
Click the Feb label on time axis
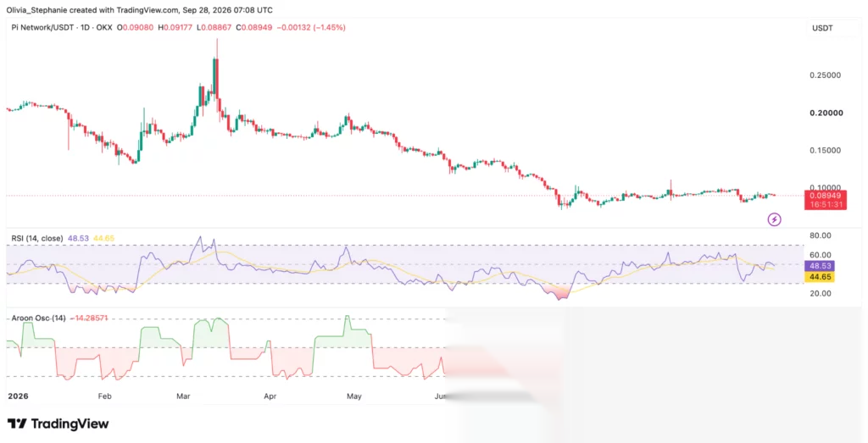pos(104,396)
